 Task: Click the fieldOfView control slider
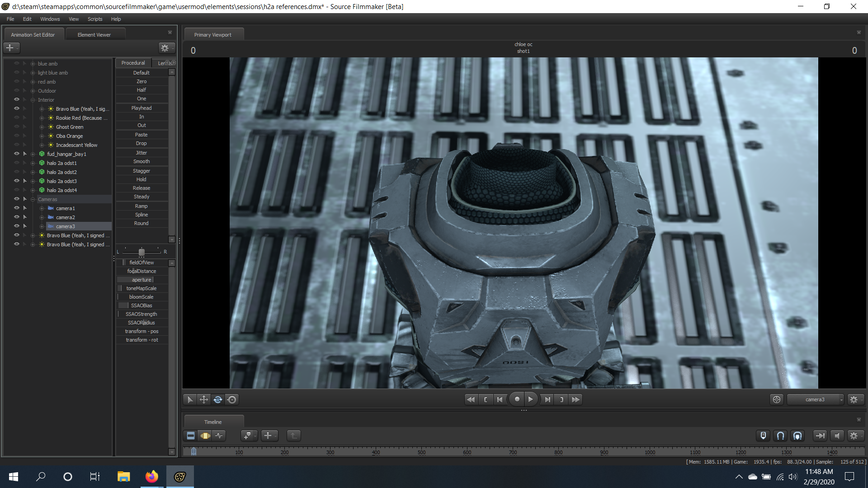[x=142, y=263]
